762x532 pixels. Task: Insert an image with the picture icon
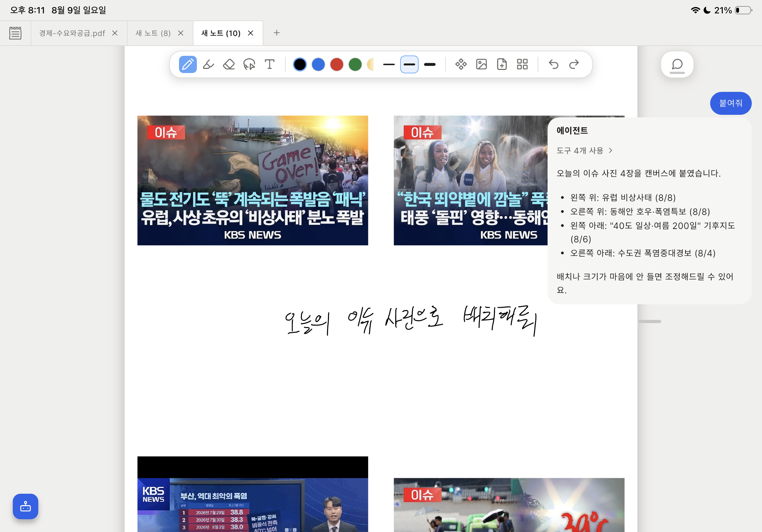(481, 64)
